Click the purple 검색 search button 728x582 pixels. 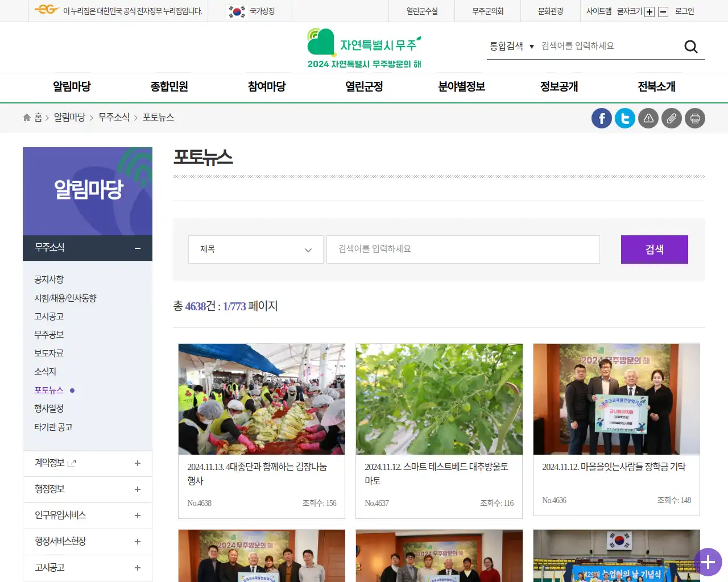(654, 249)
